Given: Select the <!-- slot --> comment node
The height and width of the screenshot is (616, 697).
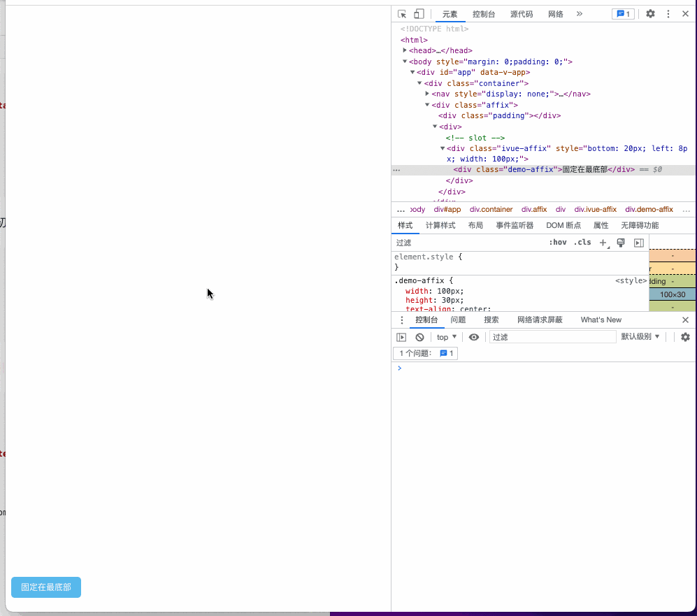Looking at the screenshot, I should (x=475, y=138).
